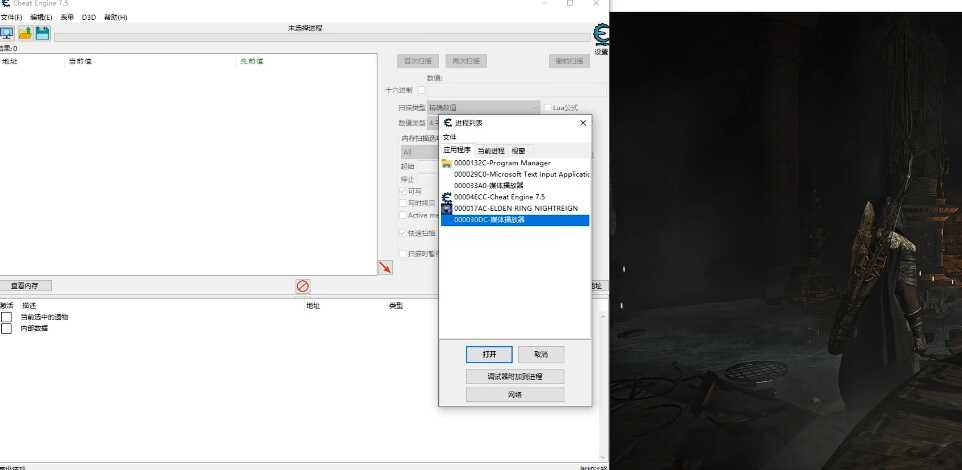Toggle the 可写 writable checkbox

click(x=404, y=191)
